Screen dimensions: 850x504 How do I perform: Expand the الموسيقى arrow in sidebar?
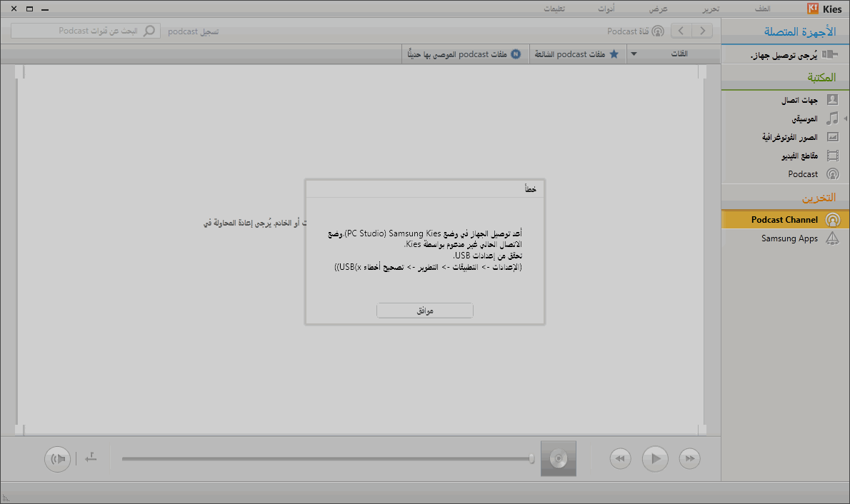[845, 118]
